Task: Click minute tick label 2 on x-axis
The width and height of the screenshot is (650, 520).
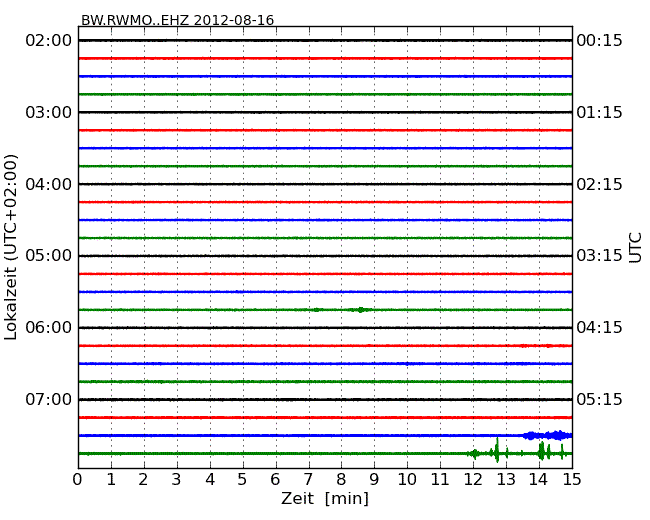Action: click(x=144, y=480)
